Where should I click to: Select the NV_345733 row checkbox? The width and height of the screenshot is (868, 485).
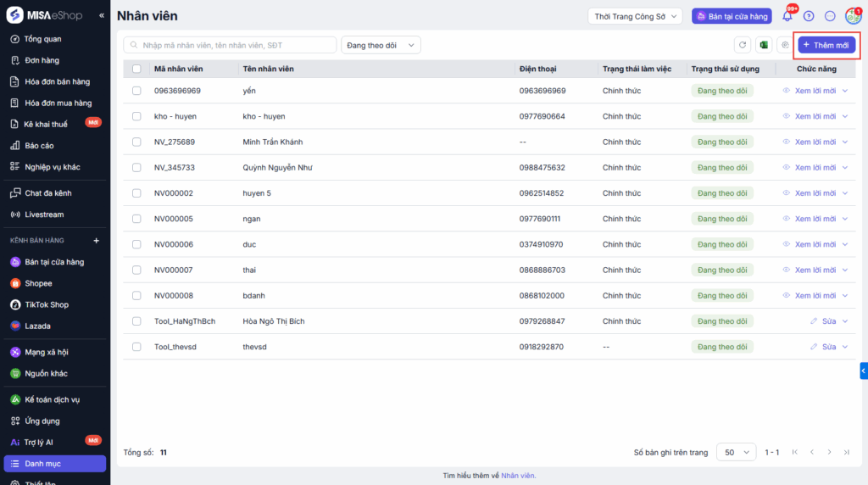point(136,167)
